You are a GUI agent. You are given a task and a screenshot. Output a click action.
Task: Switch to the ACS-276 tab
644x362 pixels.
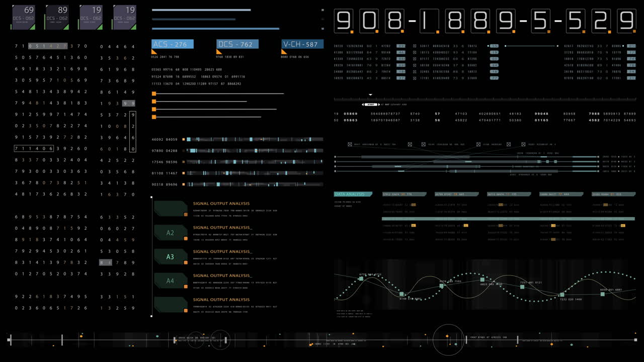point(173,44)
